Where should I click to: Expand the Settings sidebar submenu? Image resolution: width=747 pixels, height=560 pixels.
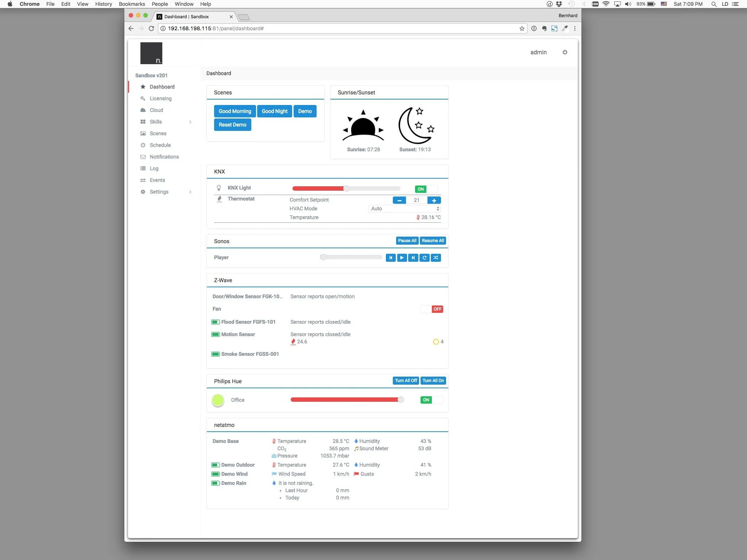(190, 192)
